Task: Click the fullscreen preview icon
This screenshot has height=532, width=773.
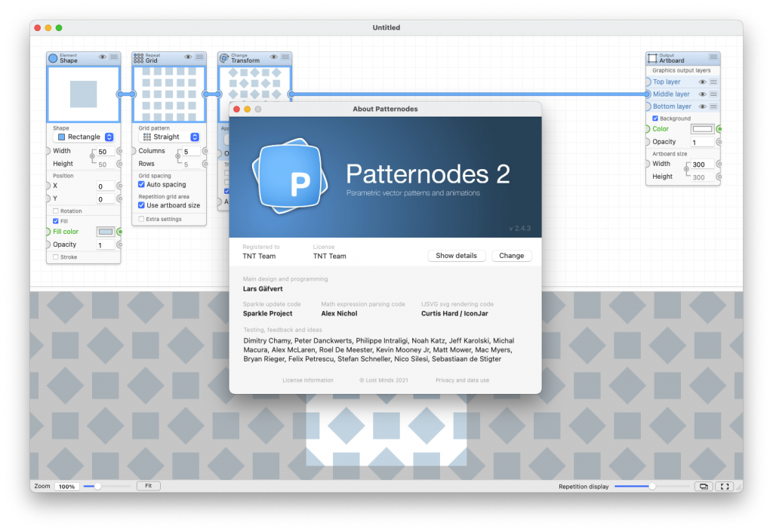Action: [725, 486]
